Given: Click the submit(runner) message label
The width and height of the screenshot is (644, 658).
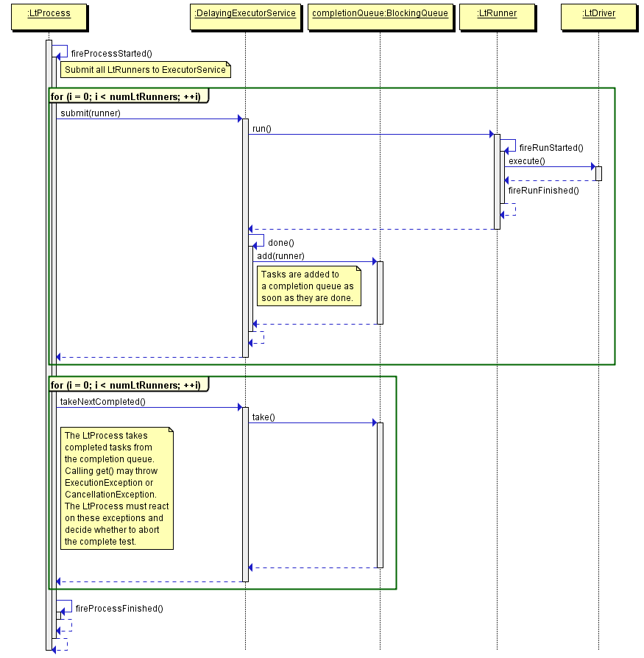Looking at the screenshot, I should coord(90,113).
